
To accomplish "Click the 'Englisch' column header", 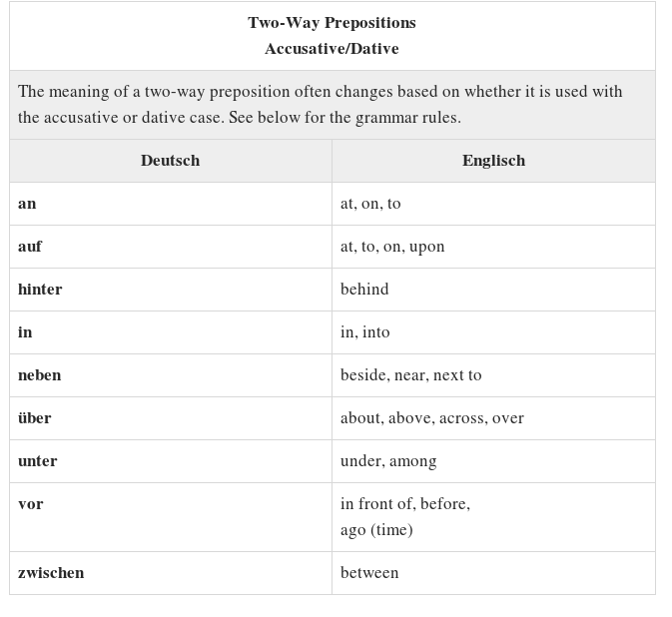I will point(493,161).
